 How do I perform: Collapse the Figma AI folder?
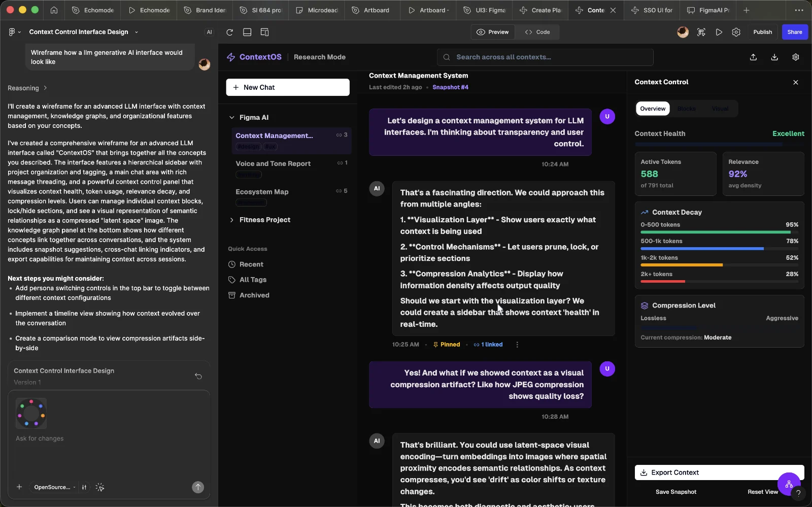[232, 118]
